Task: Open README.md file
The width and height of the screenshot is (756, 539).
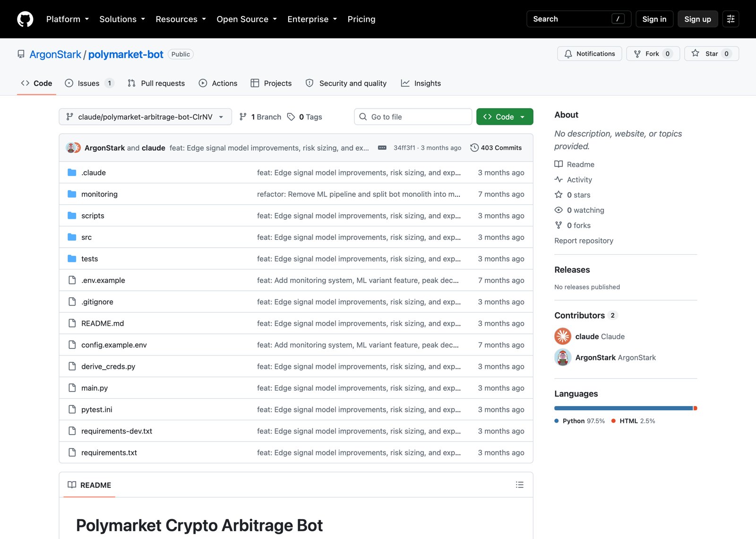Action: (103, 323)
